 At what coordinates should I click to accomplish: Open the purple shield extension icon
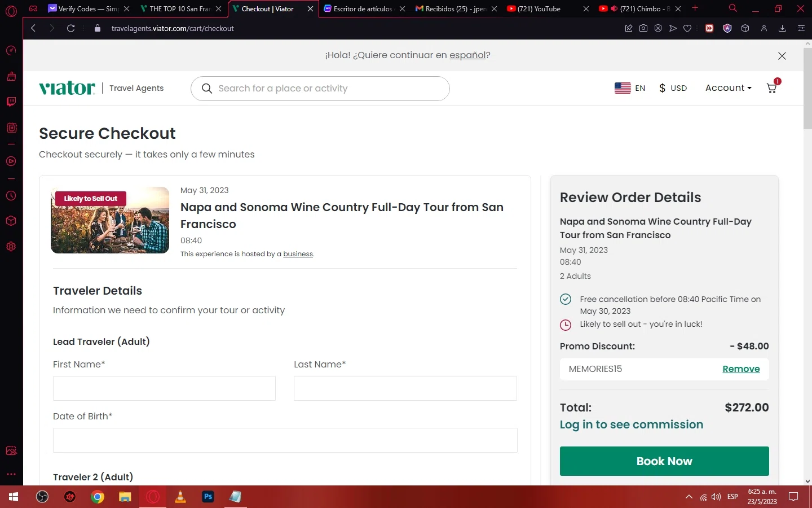(x=727, y=28)
